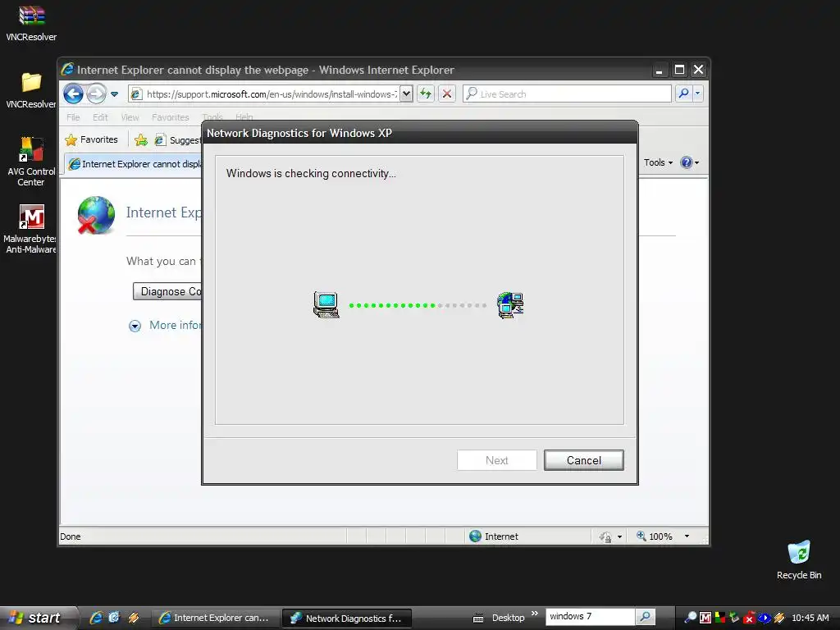
Task: Switch to Internet Explorer taskbar button
Action: tap(216, 618)
